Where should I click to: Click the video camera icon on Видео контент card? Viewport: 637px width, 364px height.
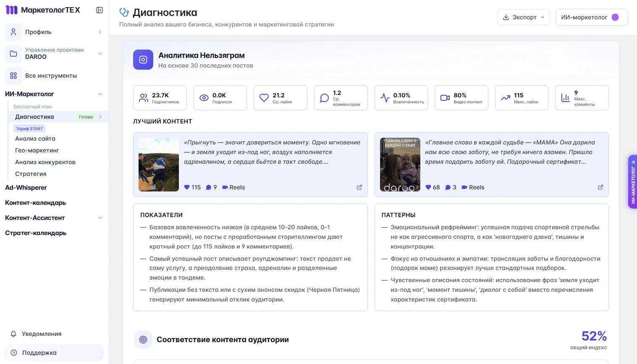coord(445,97)
